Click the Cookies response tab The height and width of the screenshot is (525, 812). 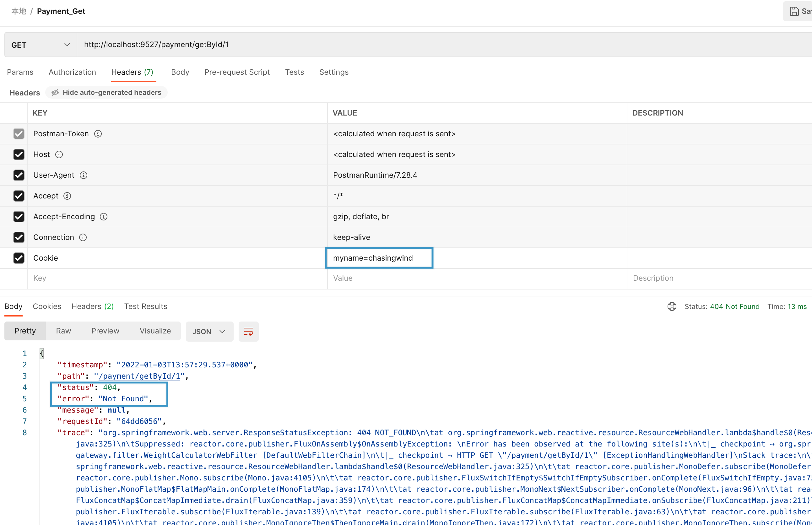pos(47,306)
